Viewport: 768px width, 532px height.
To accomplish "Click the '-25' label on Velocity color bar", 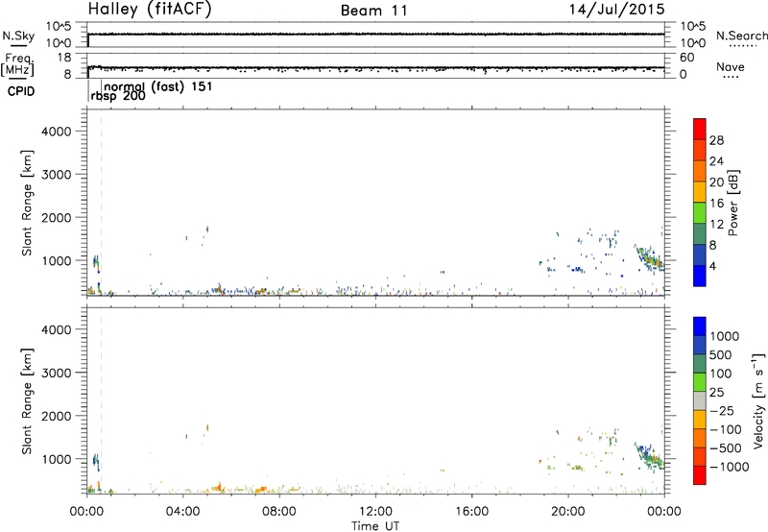I will point(722,411).
